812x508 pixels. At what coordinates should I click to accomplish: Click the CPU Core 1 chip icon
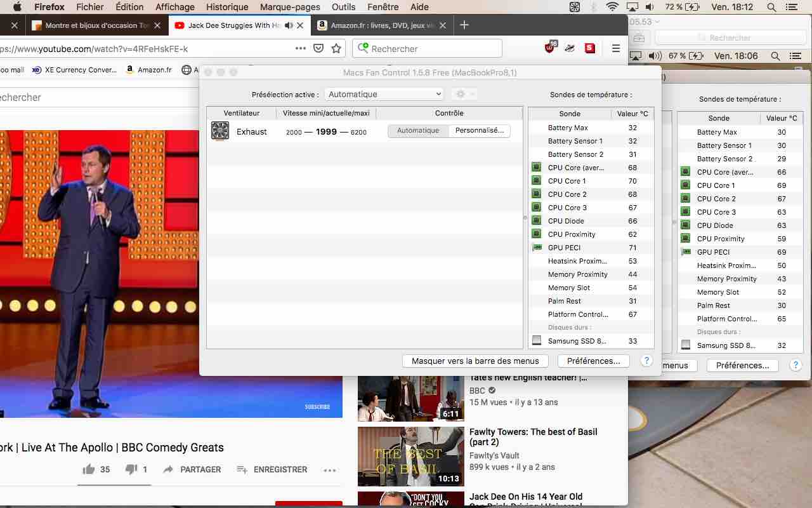coord(536,181)
